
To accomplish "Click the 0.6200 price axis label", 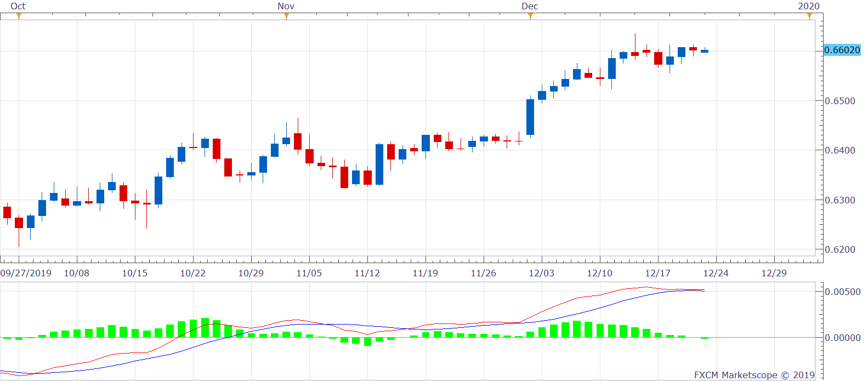I will pyautogui.click(x=840, y=249).
